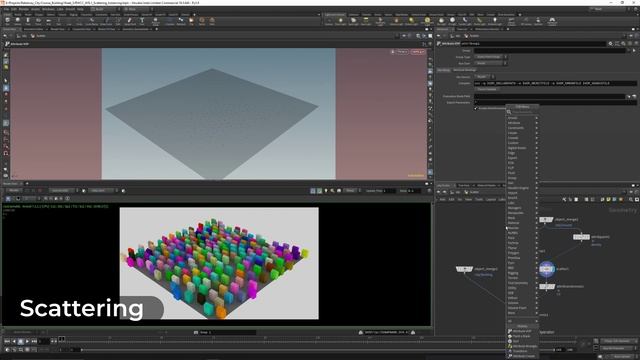Open the Group Type dropdown

pyautogui.click(x=490, y=57)
